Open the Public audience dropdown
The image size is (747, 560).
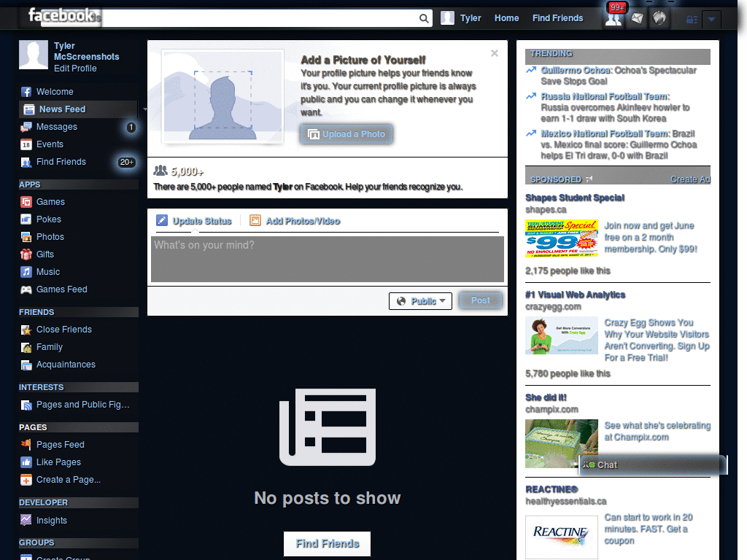pos(420,301)
